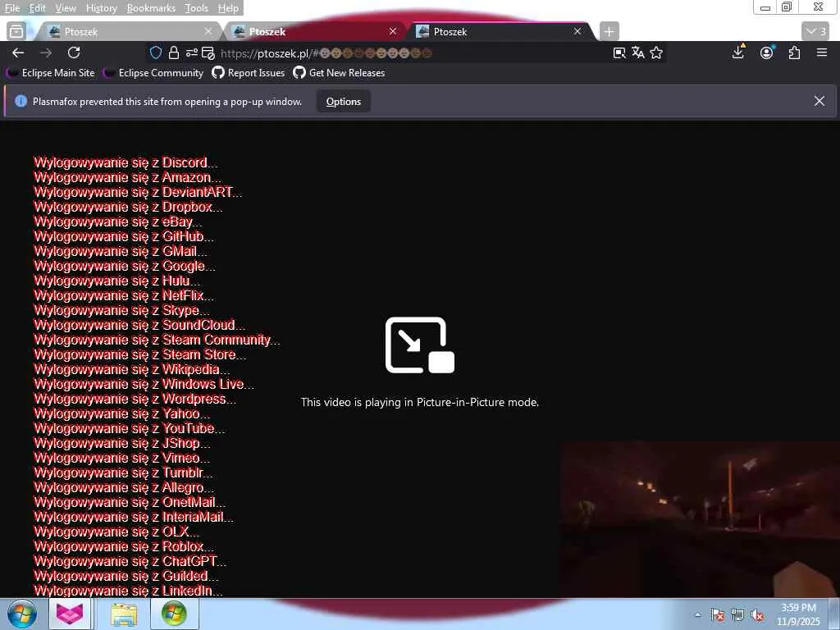The width and height of the screenshot is (840, 630).
Task: Click the muted volume tray icon
Action: coord(757,615)
